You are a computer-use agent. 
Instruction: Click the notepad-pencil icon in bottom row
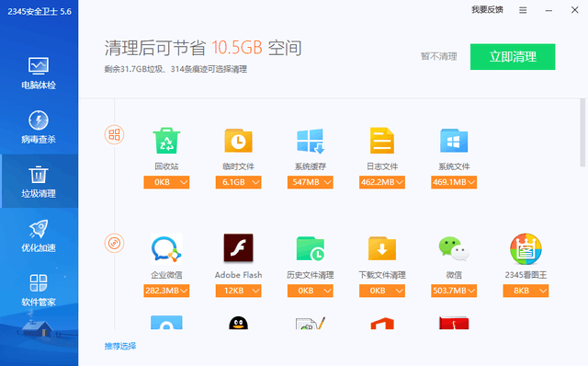pos(311,323)
